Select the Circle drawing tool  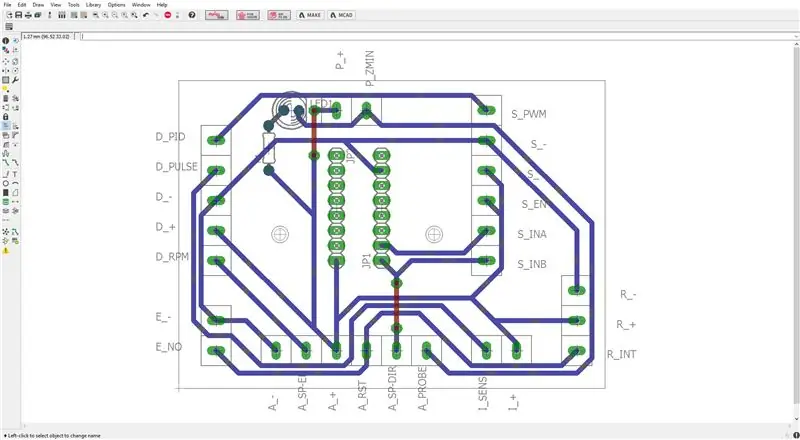tap(6, 183)
